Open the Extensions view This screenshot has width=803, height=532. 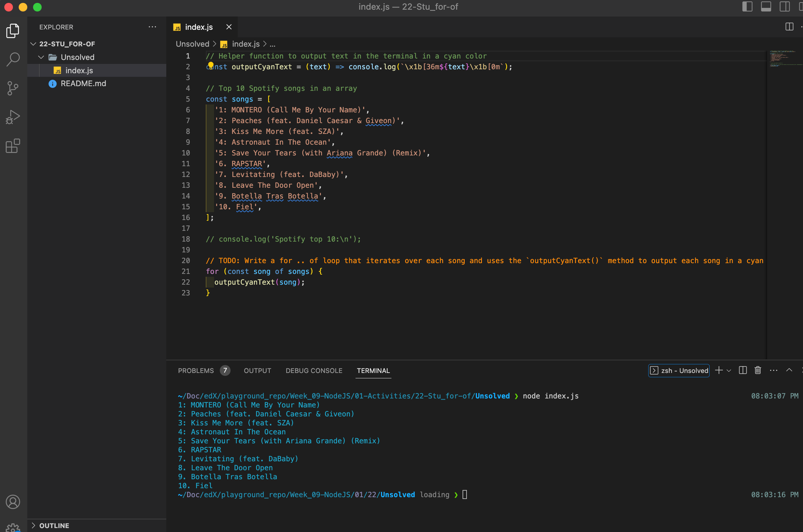tap(13, 146)
